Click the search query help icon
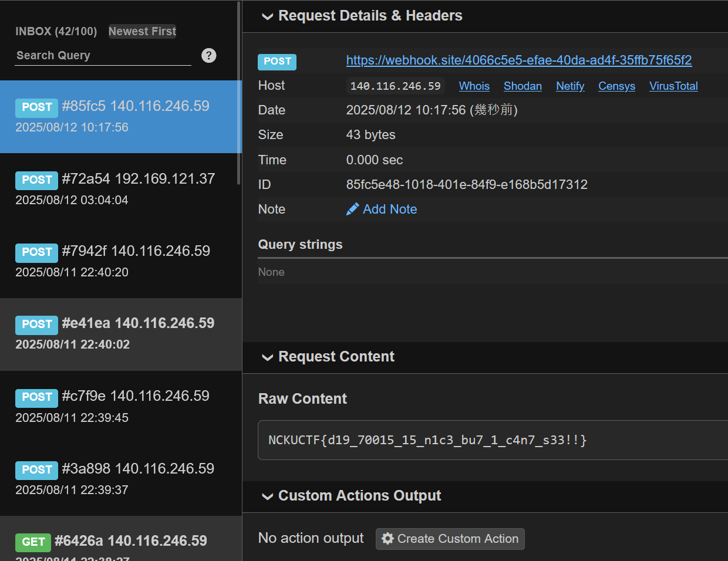 tap(208, 55)
